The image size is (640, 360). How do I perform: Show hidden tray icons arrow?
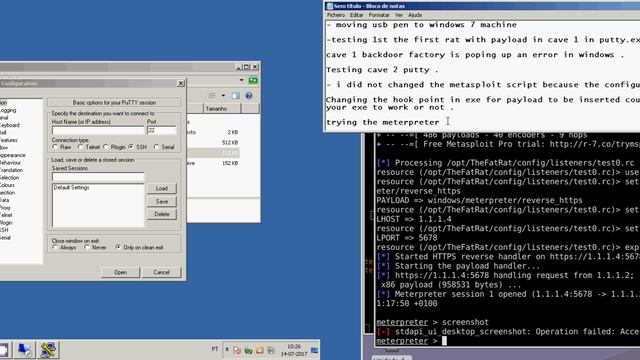[x=227, y=349]
